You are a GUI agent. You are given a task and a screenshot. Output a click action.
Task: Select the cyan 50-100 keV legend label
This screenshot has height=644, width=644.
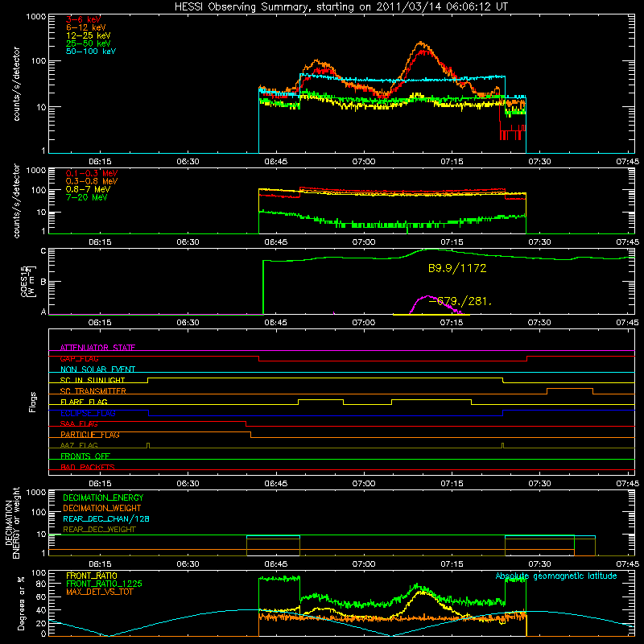click(x=90, y=52)
